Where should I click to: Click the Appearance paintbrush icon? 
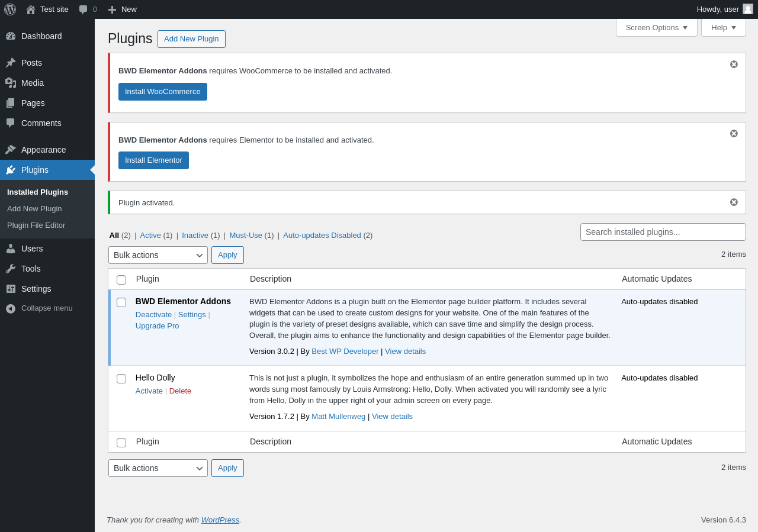pos(11,150)
